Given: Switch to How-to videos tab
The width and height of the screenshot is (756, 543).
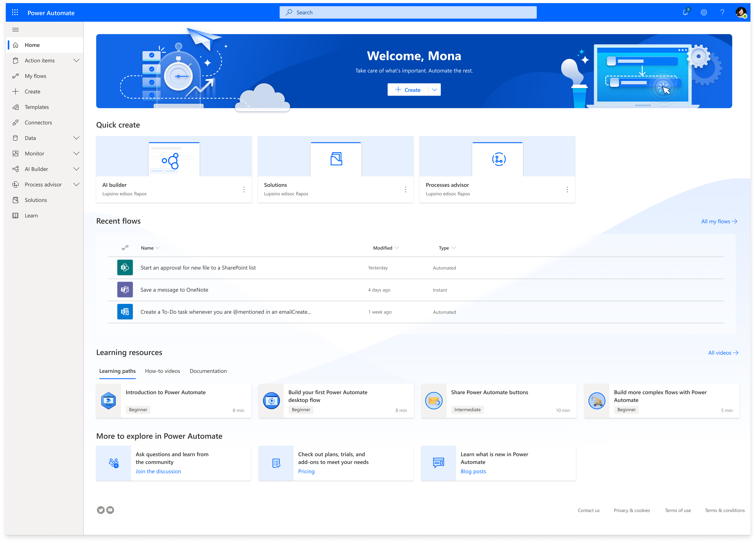Looking at the screenshot, I should pos(162,371).
